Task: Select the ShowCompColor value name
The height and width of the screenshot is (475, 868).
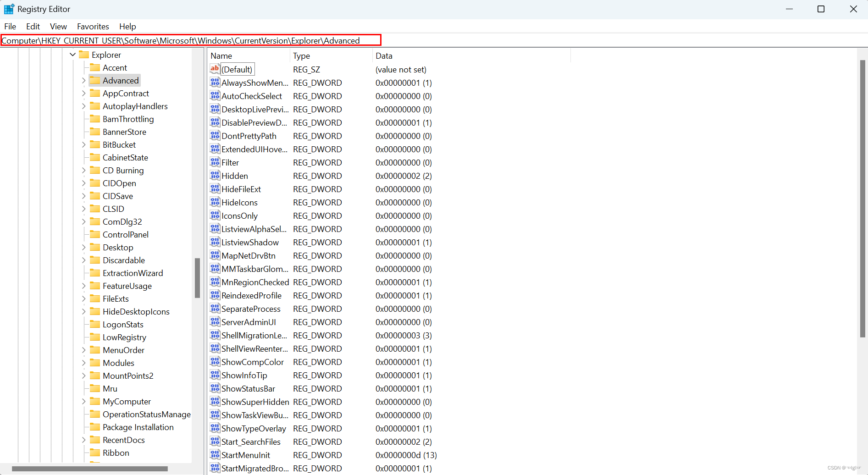Action: click(x=253, y=362)
